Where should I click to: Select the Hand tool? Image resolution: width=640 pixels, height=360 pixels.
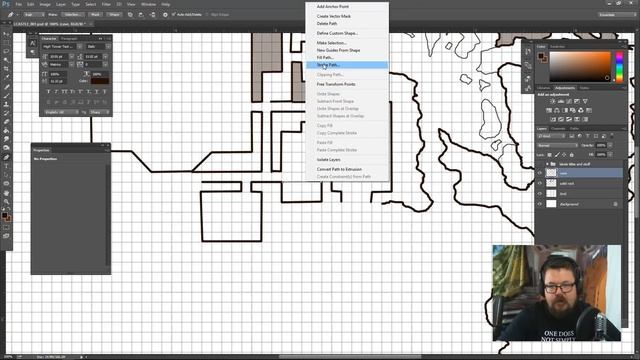click(6, 193)
